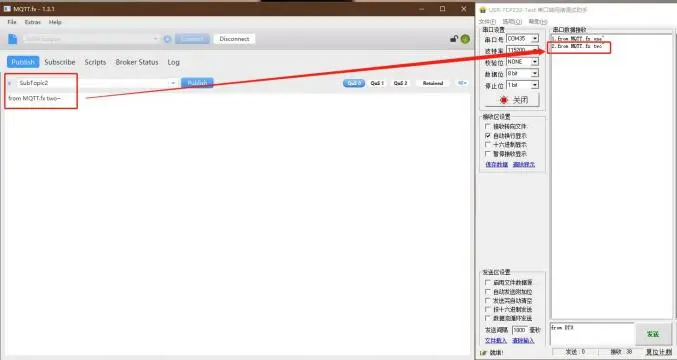Uncheck 自动换行显示 checkbox
The image size is (677, 360).
(x=488, y=136)
